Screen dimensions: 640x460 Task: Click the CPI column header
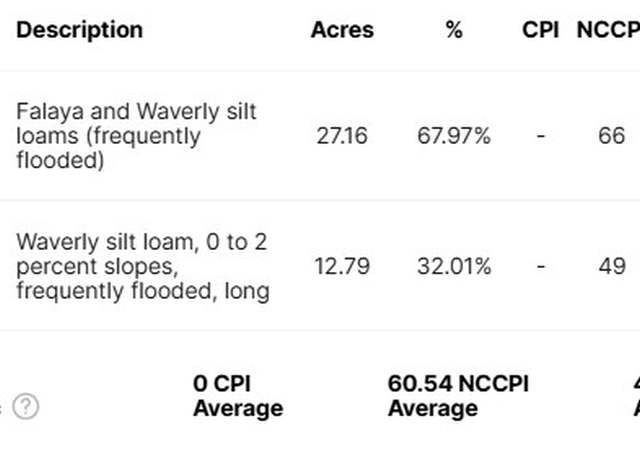540,30
